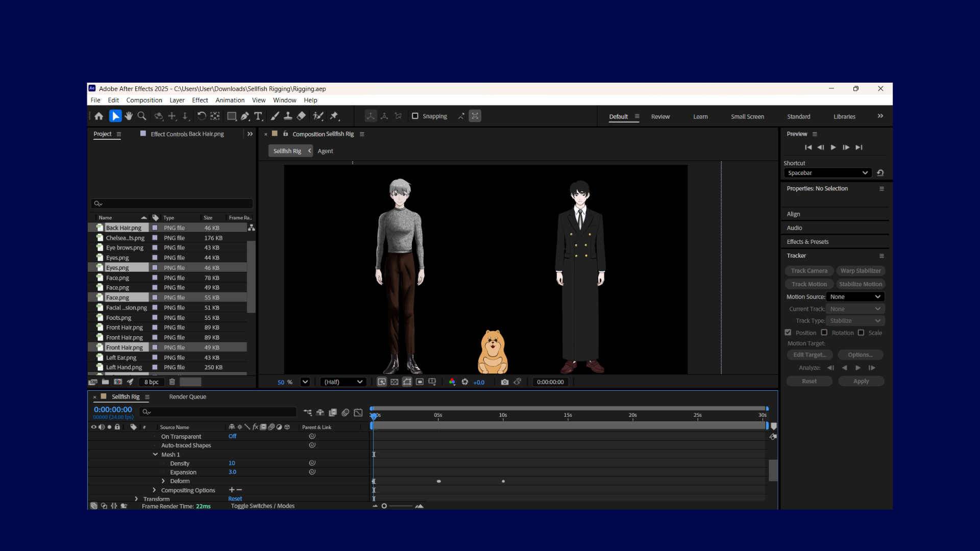Open the viewer resolution (Half) dropdown
Screen dimensions: 980x551
343,382
